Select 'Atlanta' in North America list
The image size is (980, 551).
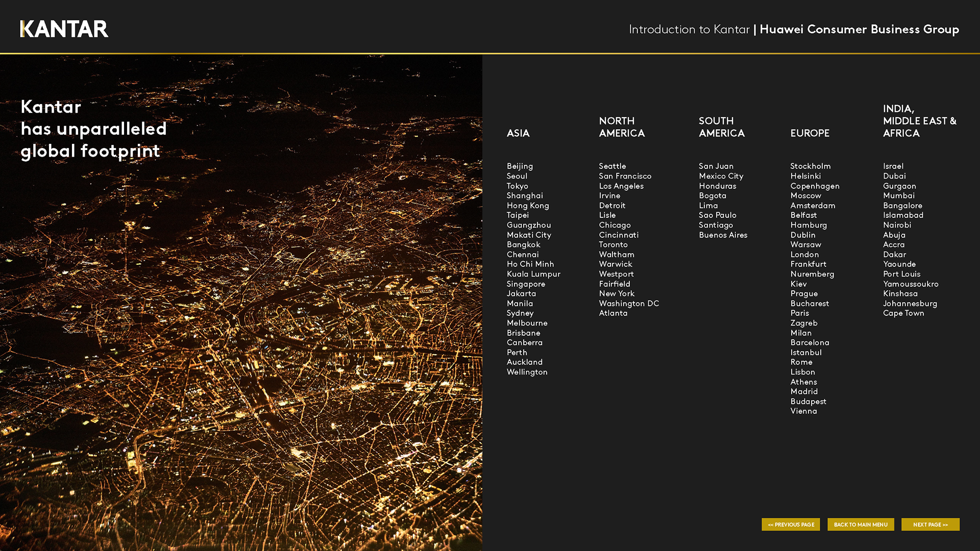[x=613, y=313]
